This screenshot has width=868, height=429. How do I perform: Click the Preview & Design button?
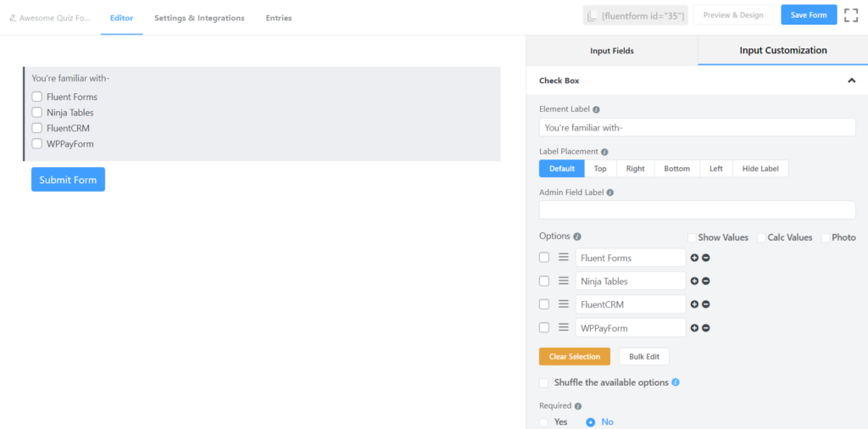click(x=733, y=15)
